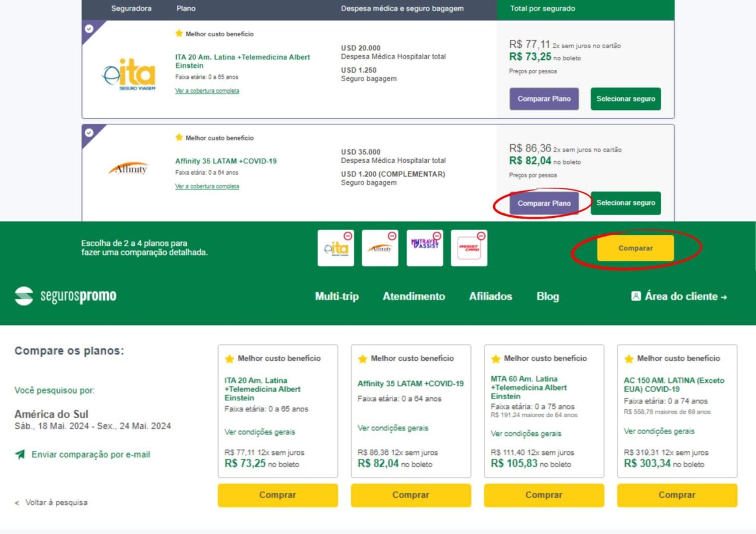The width and height of the screenshot is (756, 534).
Task: View general conditions for MTA 60 card
Action: tap(526, 433)
